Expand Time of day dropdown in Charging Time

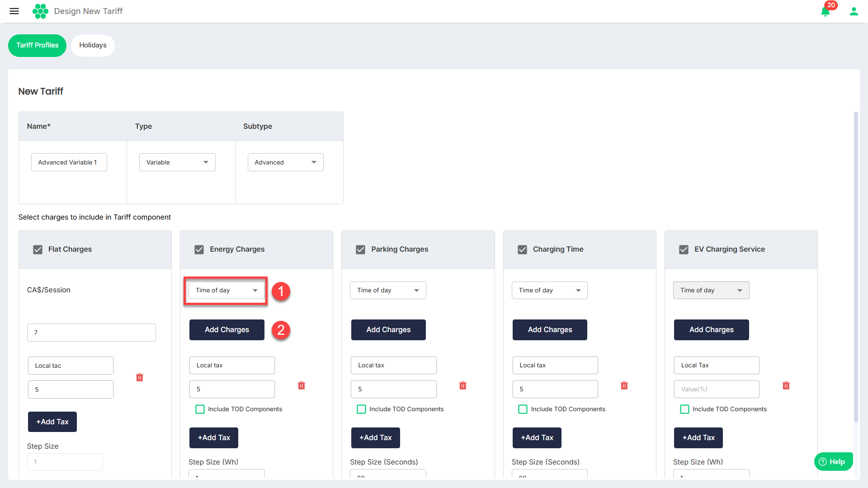549,290
